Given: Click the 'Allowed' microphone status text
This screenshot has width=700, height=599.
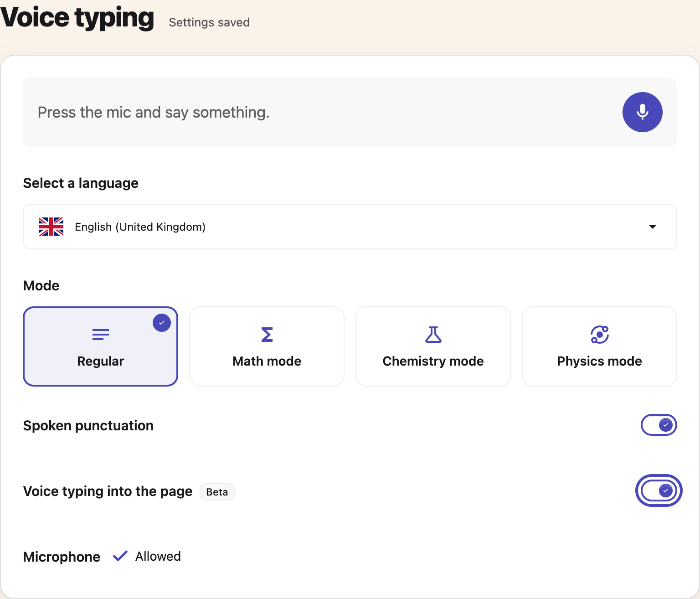Looking at the screenshot, I should (x=158, y=556).
